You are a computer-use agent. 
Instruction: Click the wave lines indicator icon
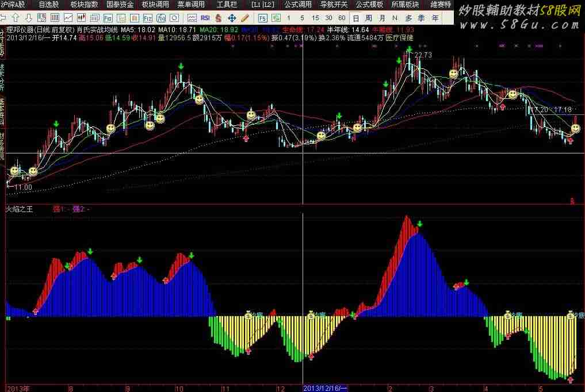192,17
